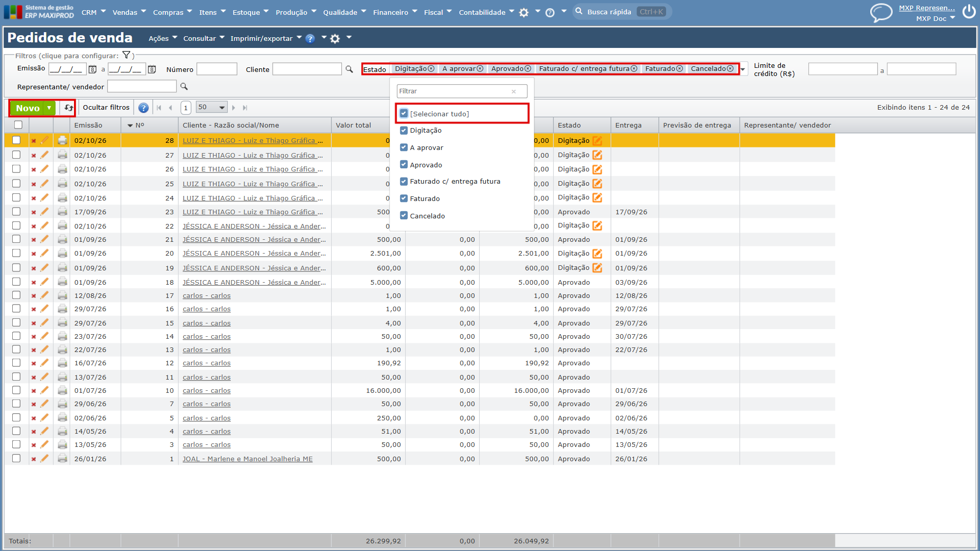Open the Financeiro menu
This screenshot has width=980, height=551.
pos(395,13)
